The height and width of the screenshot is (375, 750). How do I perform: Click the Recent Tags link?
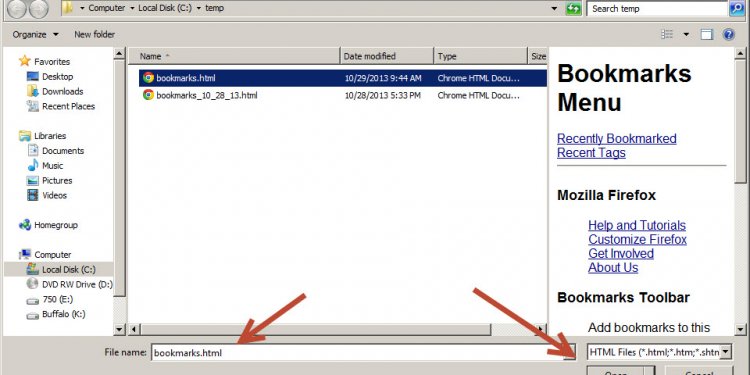(591, 153)
